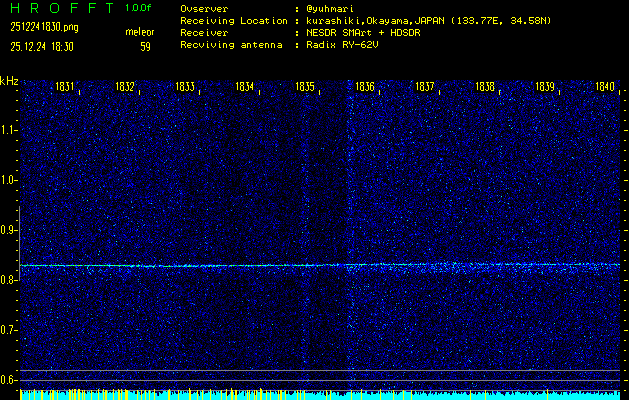Jump to the 1833 time marker
Viewport: 629px width, 400px height.
click(185, 88)
